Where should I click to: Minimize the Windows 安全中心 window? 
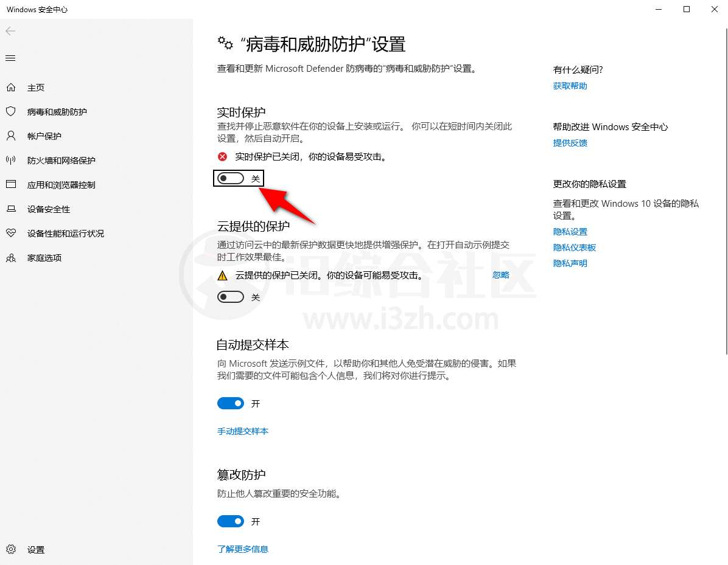(x=659, y=9)
